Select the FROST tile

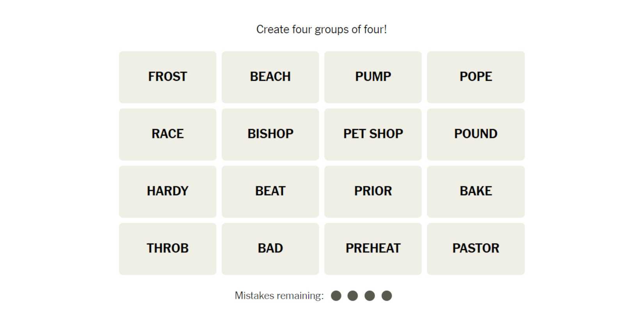pyautogui.click(x=167, y=77)
